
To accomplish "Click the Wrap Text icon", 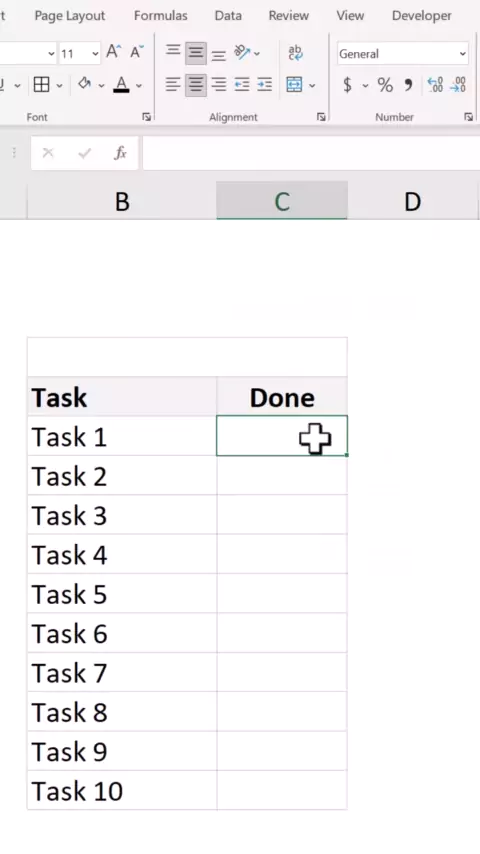I will (295, 53).
